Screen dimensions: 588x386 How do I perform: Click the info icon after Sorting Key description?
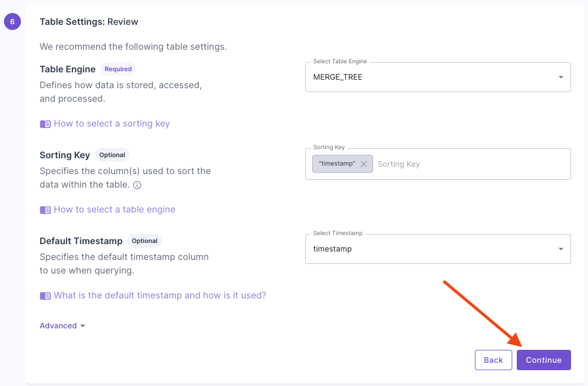(x=137, y=185)
